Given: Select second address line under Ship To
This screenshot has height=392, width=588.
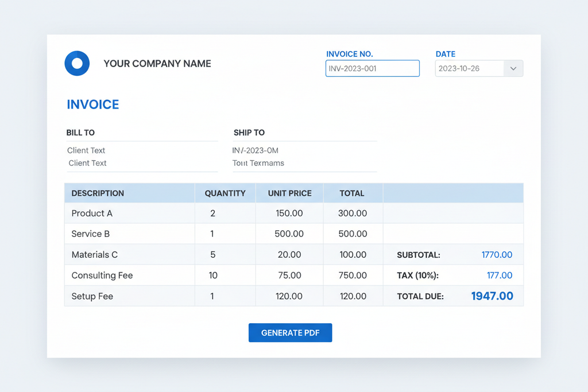Looking at the screenshot, I should 258,163.
